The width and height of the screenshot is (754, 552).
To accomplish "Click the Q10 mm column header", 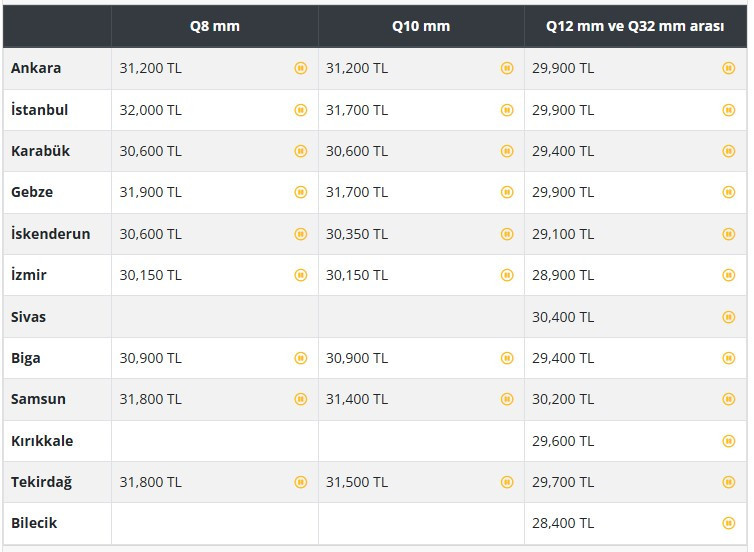I will pos(421,26).
